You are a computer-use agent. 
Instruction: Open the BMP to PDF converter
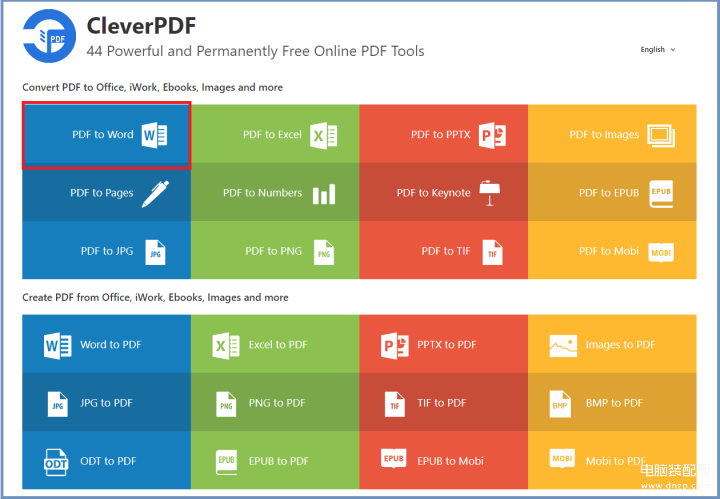pyautogui.click(x=612, y=402)
